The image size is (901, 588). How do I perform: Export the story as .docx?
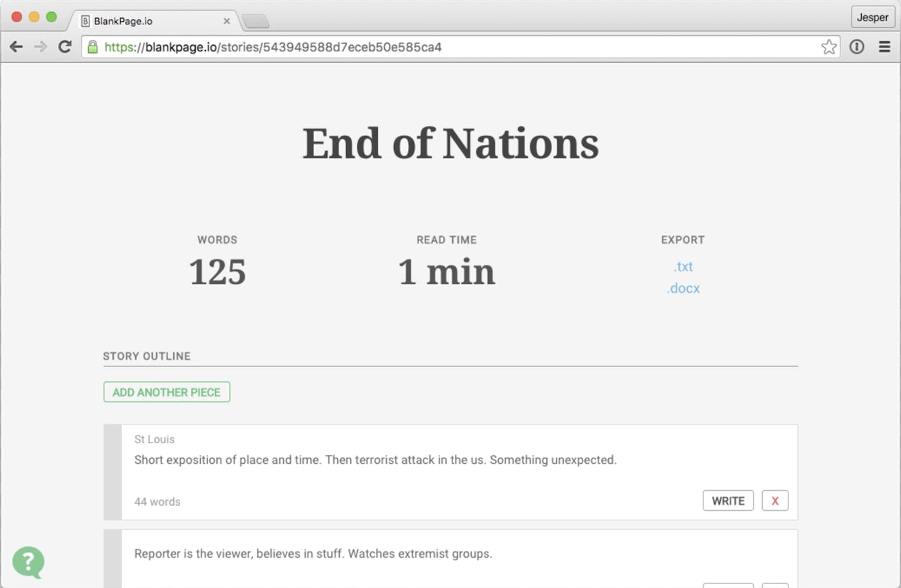click(683, 288)
